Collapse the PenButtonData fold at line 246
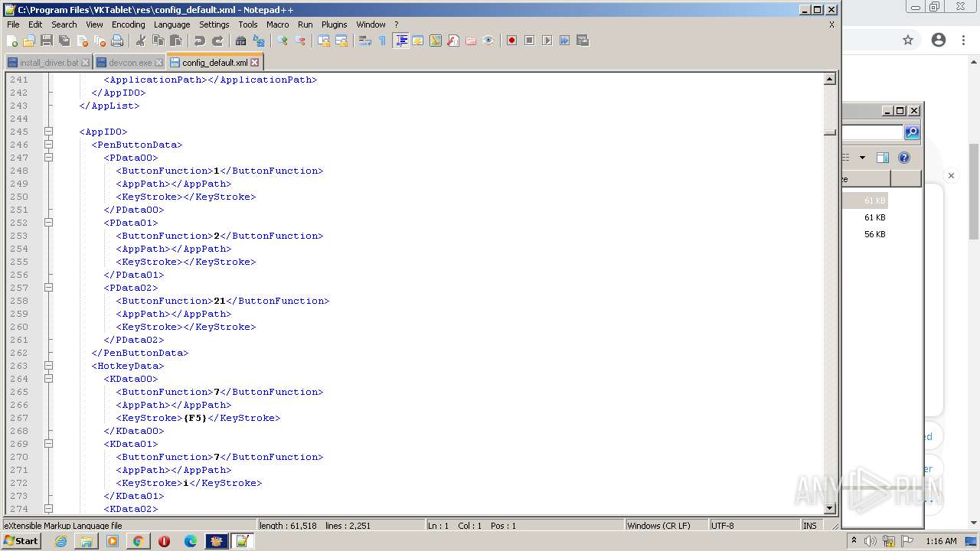The image size is (980, 551). pos(48,145)
